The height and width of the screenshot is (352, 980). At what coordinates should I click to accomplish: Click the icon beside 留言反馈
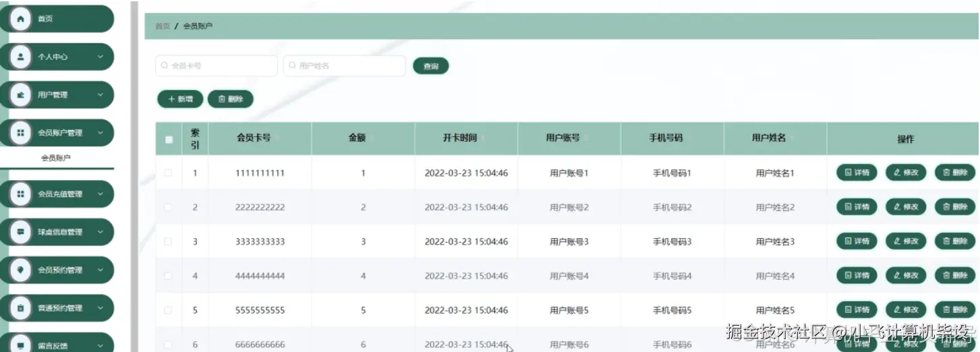(x=20, y=345)
